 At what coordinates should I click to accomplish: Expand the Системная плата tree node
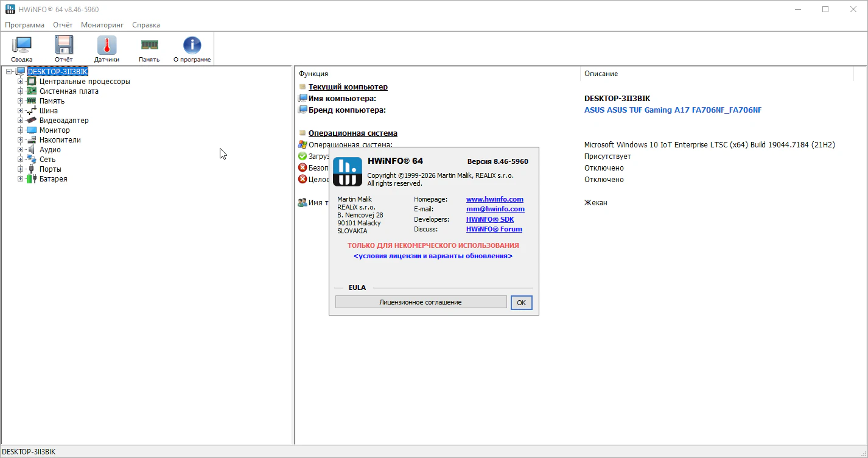tap(21, 91)
